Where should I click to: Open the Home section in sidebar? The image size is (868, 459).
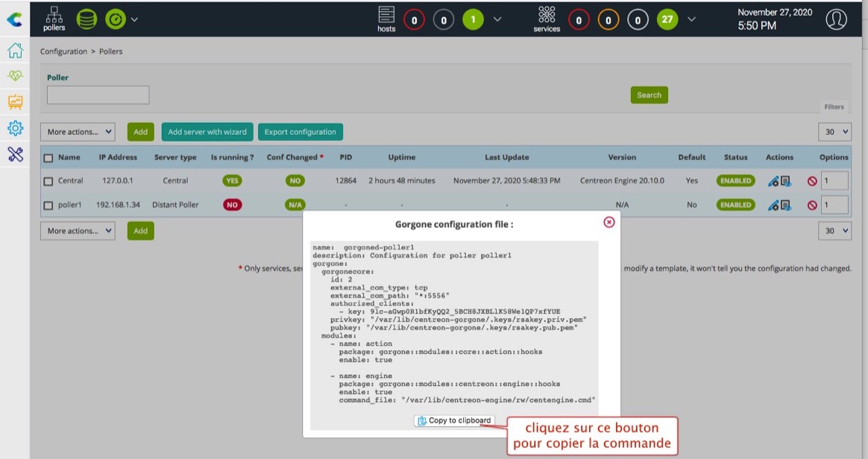(x=15, y=51)
